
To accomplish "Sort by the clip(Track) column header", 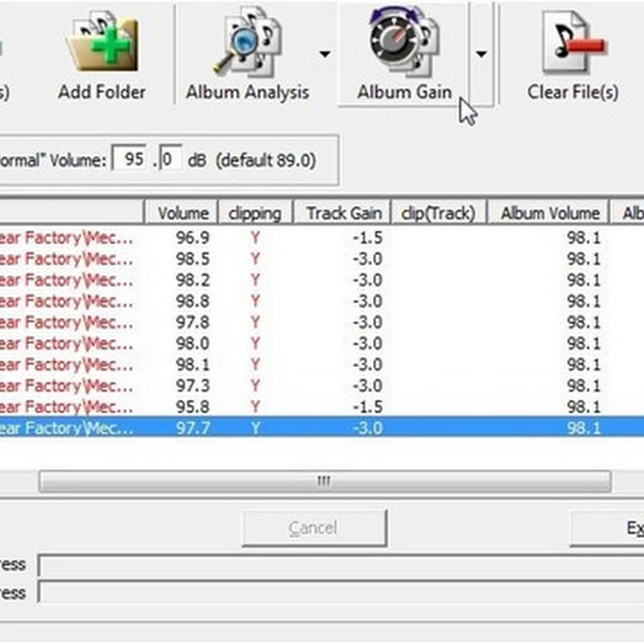I will (439, 213).
